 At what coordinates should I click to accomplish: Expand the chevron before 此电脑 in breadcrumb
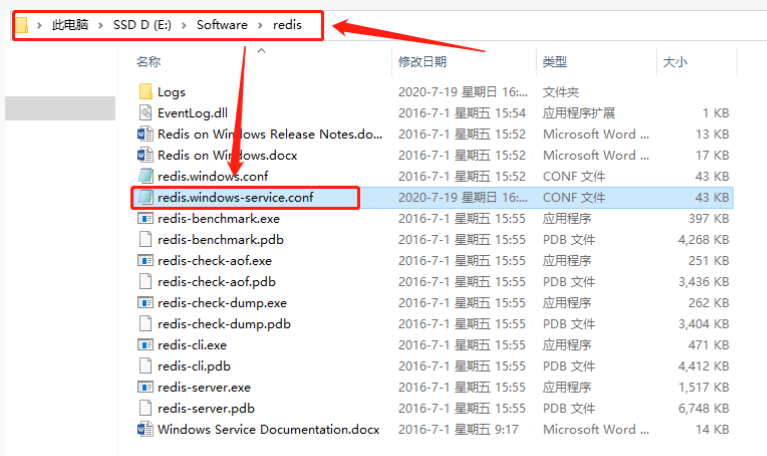(x=39, y=25)
